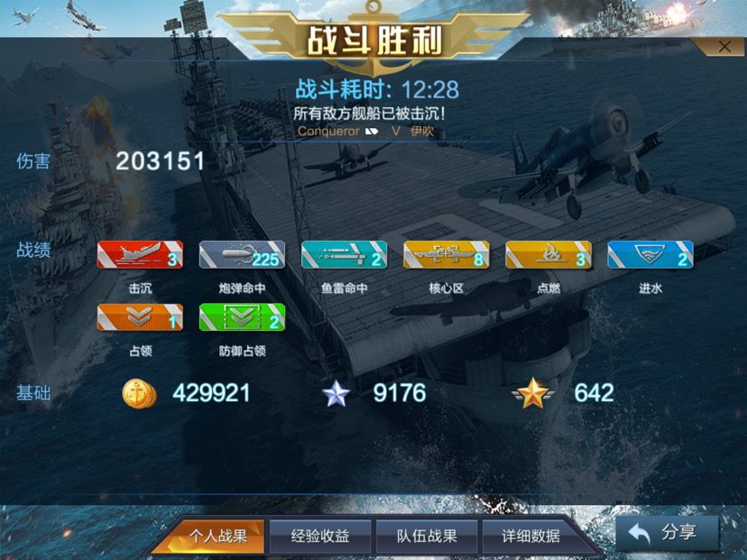The image size is (747, 560).
Task: Click the yellow 核心区 citadel hits badge
Action: point(447,255)
